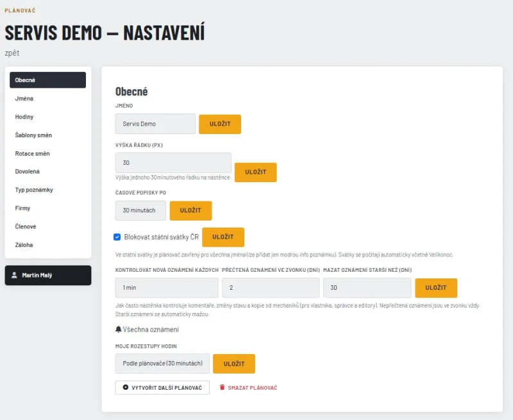The height and width of the screenshot is (420, 513).
Task: Open Šablony směn in the sidebar
Action: pos(47,135)
